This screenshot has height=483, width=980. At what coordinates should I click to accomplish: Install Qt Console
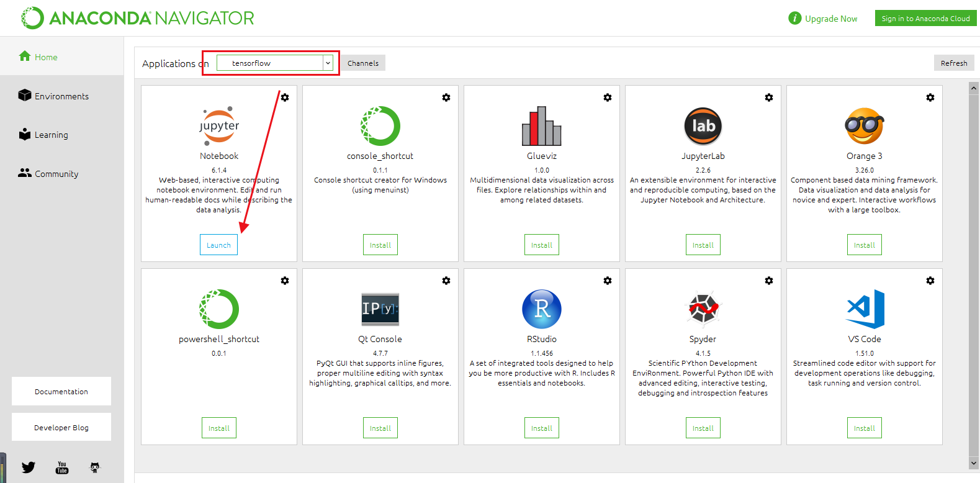tap(380, 428)
